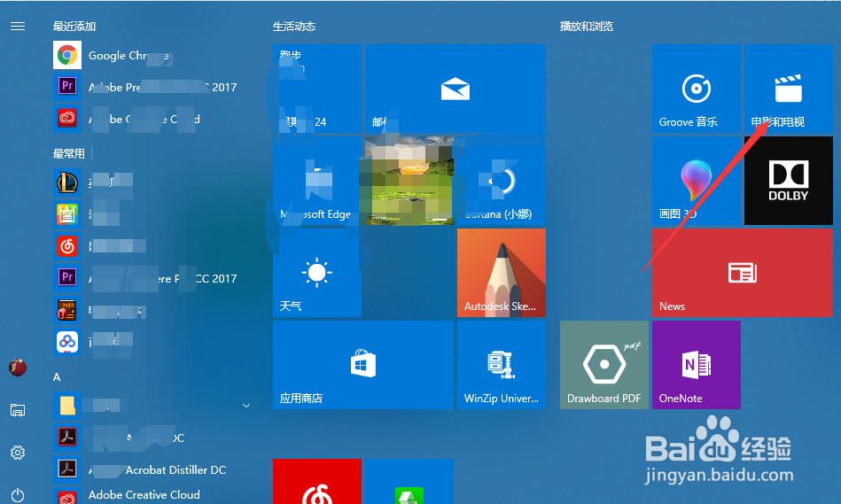The width and height of the screenshot is (841, 504).
Task: Open Groove 音乐 tile
Action: coord(697,89)
